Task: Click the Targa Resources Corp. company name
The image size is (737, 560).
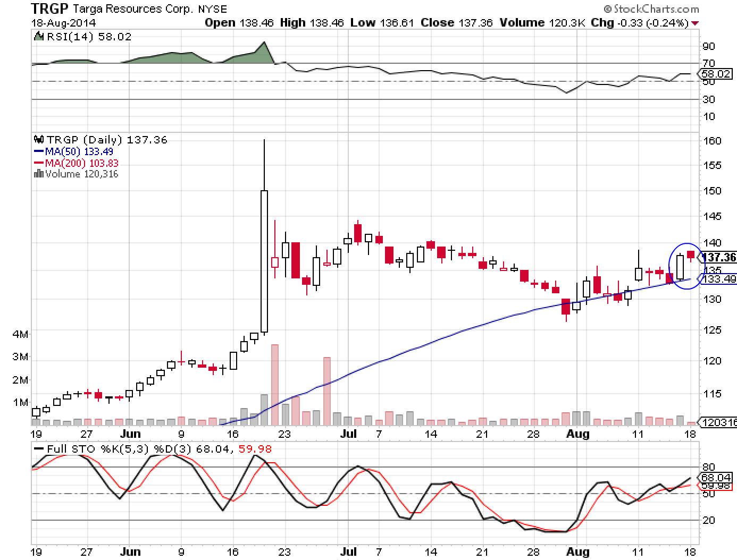Action: pyautogui.click(x=133, y=9)
